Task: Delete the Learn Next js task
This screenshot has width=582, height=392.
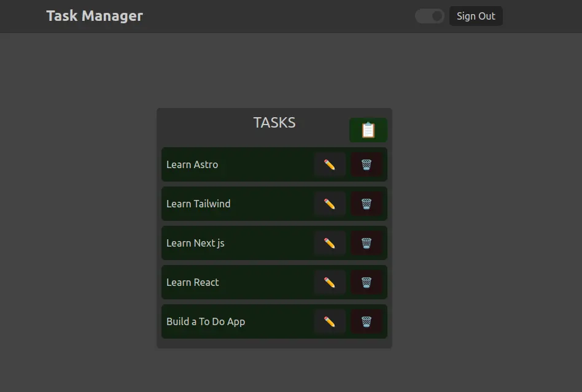Action: click(x=367, y=243)
